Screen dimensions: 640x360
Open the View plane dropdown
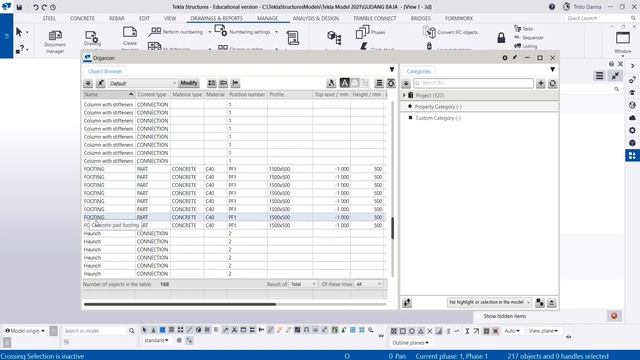(543, 331)
